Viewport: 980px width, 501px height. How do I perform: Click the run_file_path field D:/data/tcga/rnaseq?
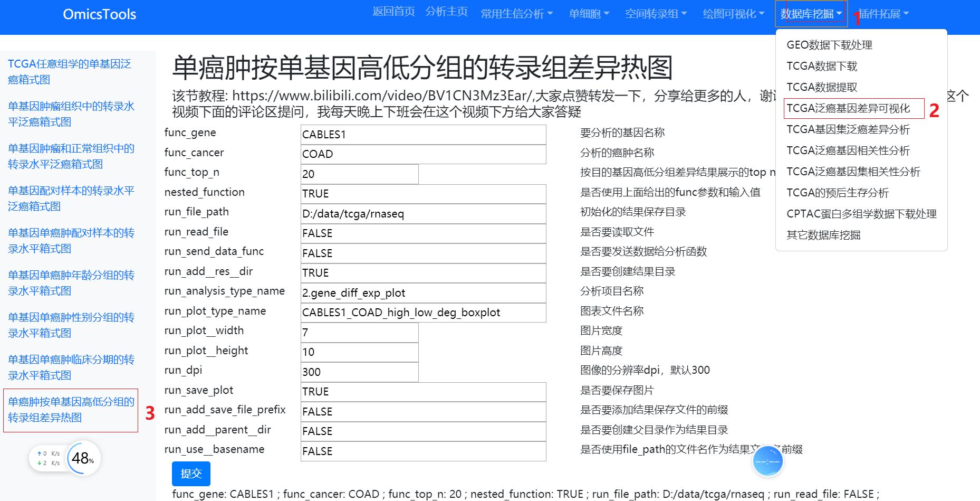click(x=423, y=214)
